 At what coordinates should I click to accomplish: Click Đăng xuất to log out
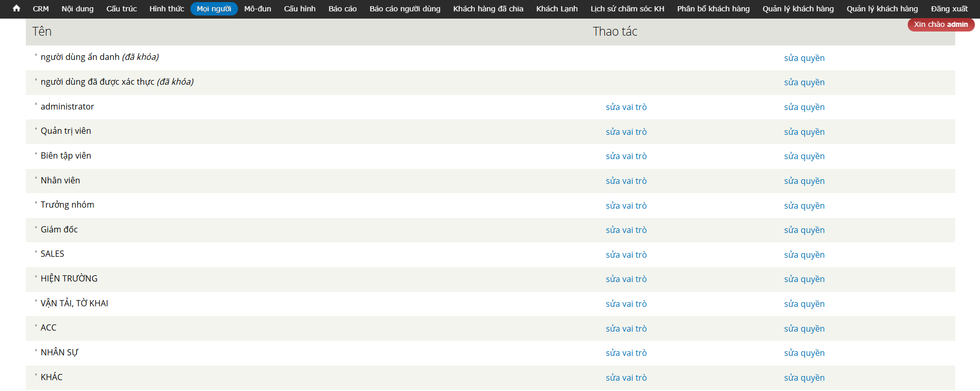coord(949,9)
